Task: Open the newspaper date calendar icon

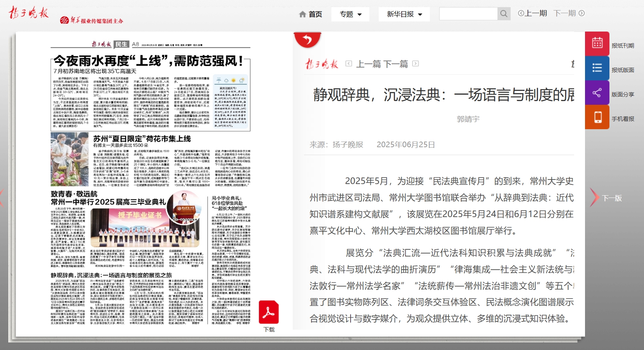Action: tap(597, 44)
